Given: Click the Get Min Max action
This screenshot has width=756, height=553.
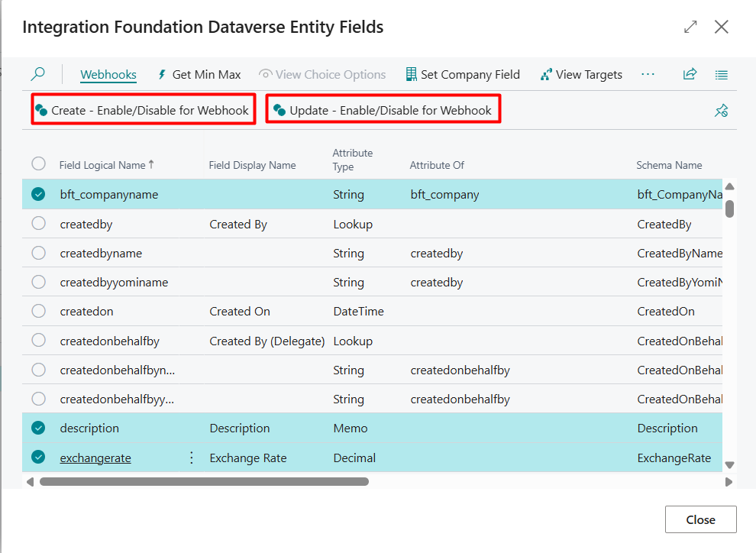Looking at the screenshot, I should (x=199, y=74).
